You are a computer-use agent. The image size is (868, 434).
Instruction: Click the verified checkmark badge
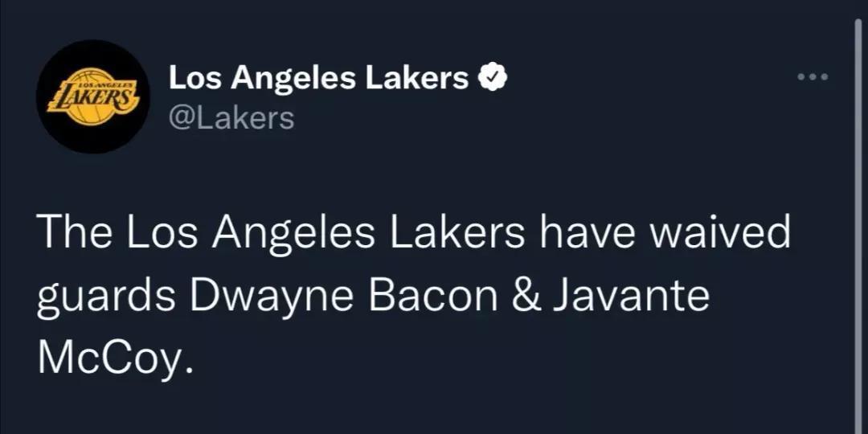click(492, 78)
